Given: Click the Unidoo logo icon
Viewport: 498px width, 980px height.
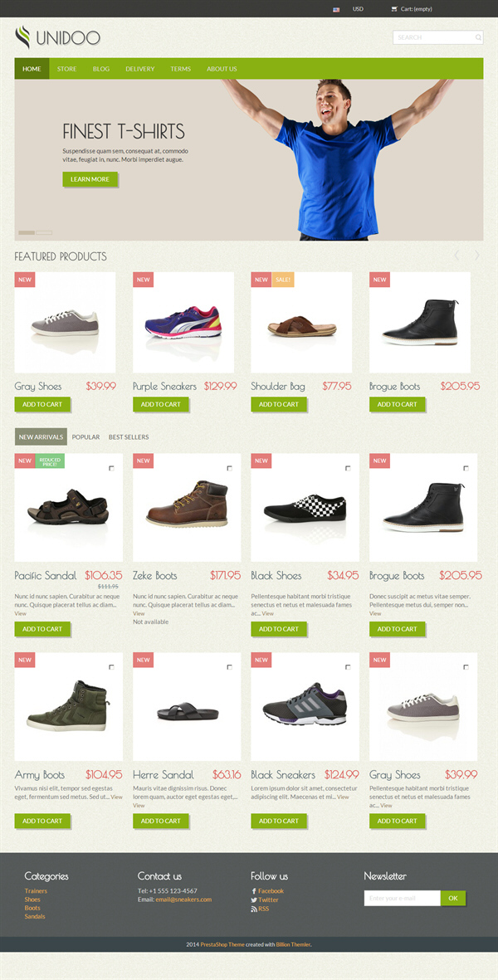Looking at the screenshot, I should pyautogui.click(x=22, y=37).
